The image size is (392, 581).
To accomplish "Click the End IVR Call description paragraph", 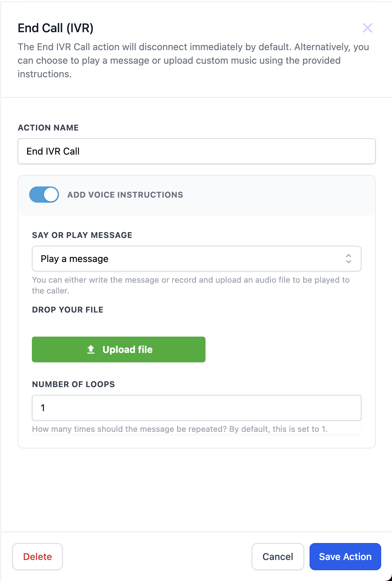I will [x=193, y=60].
